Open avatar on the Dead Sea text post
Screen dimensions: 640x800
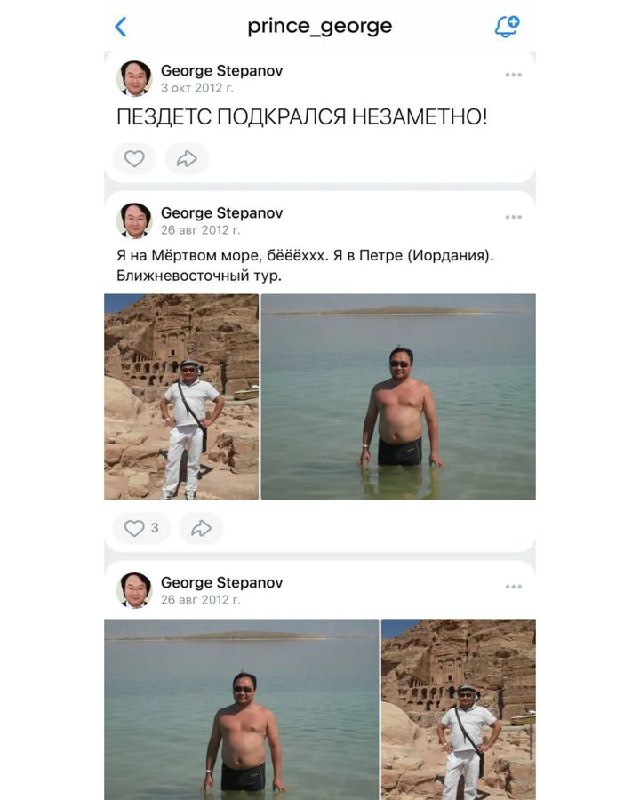[x=135, y=220]
